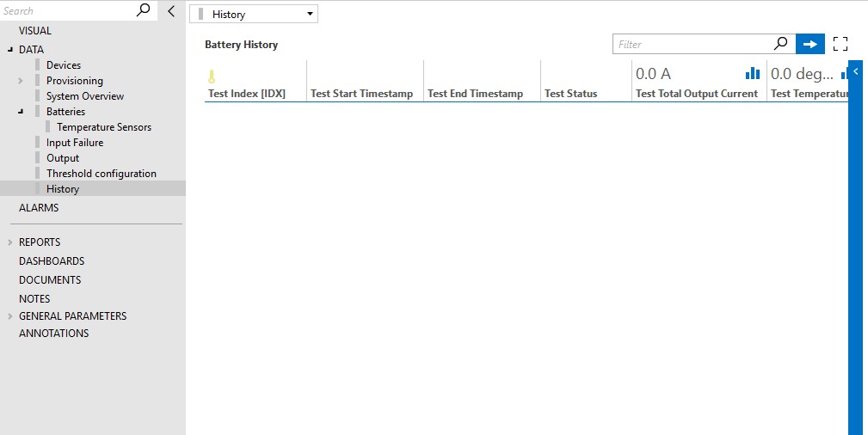Click the Filter input field
Image resolution: width=868 pixels, height=435 pixels.
click(692, 45)
